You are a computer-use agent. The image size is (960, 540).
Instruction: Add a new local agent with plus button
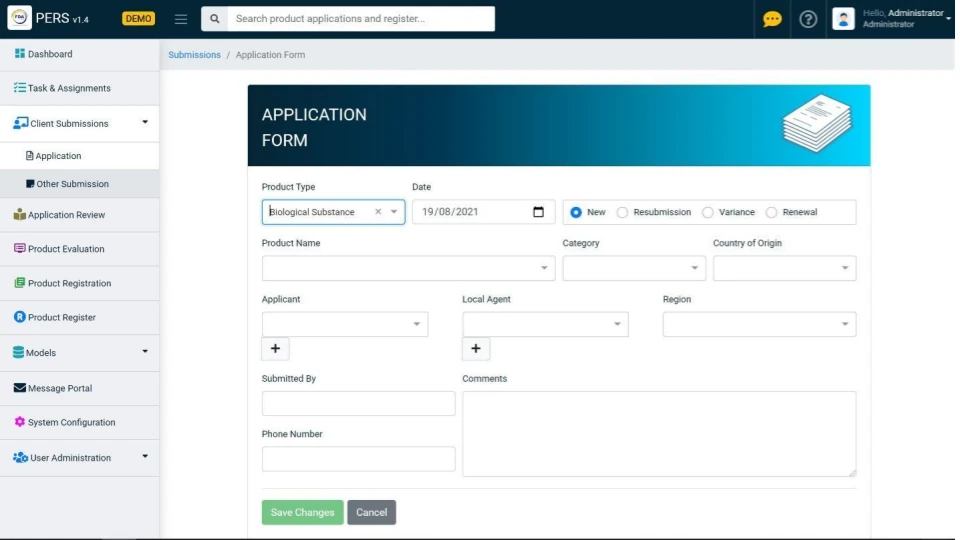click(476, 348)
